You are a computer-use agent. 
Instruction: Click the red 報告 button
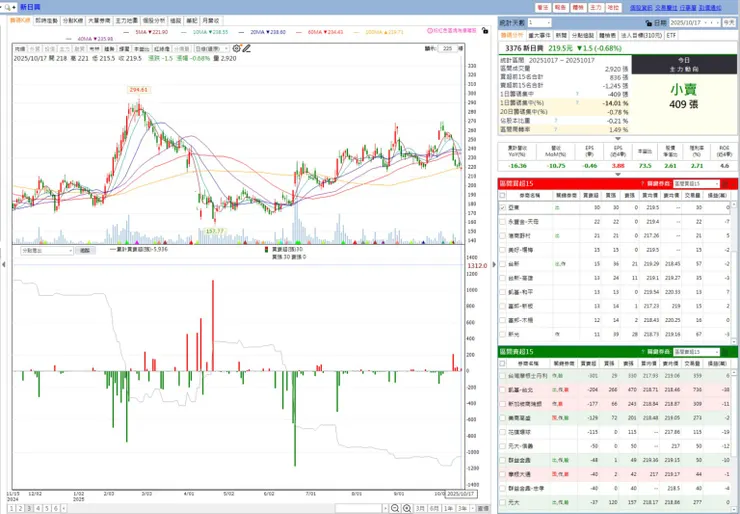tap(560, 8)
